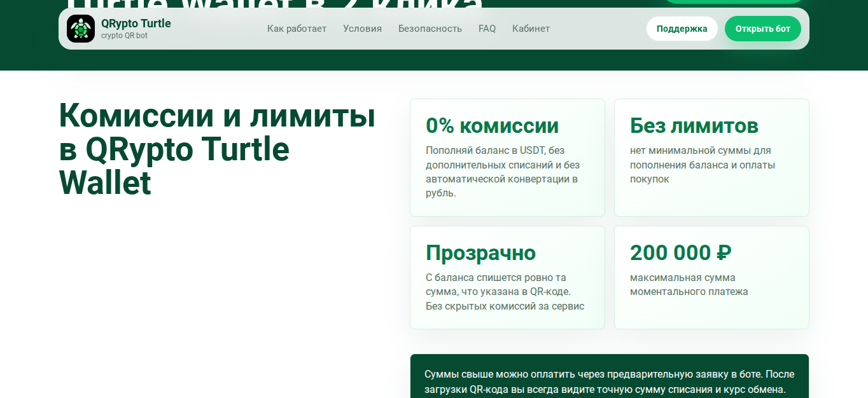Click the 200 000 ₽ card heading

[680, 253]
